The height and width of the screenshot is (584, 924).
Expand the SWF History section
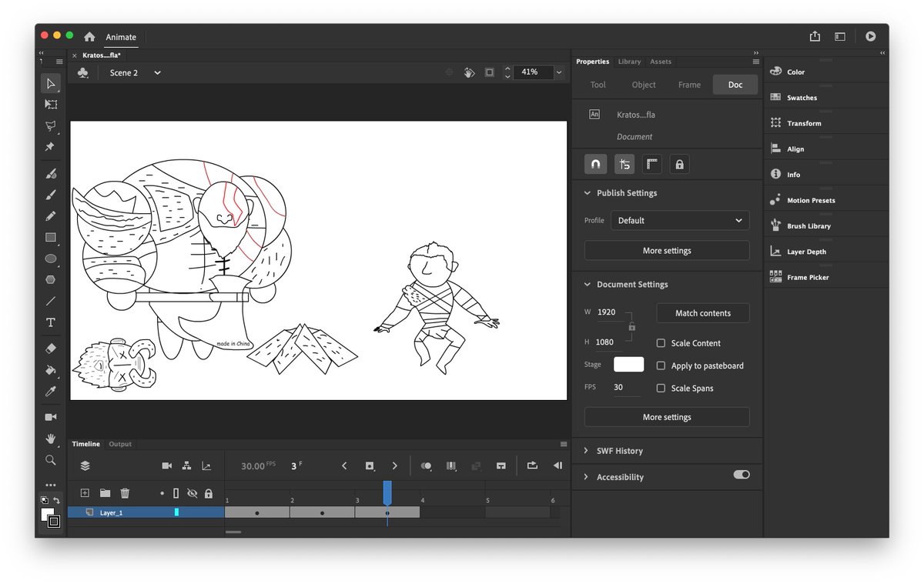[x=587, y=451]
